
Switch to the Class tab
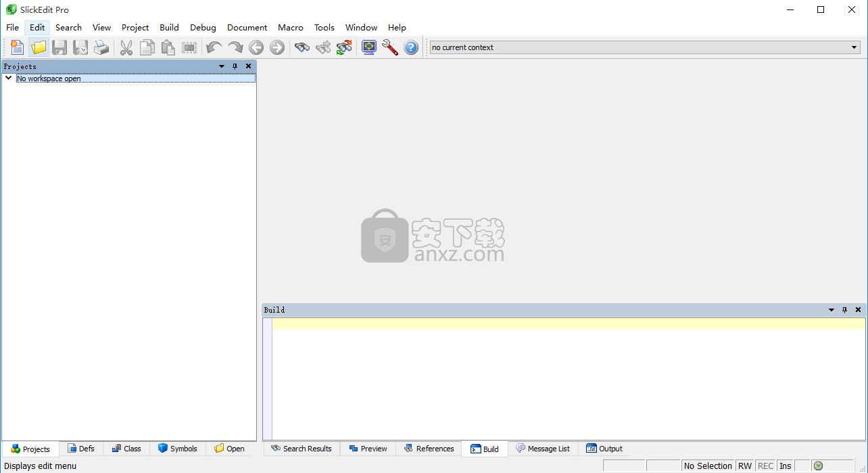126,449
